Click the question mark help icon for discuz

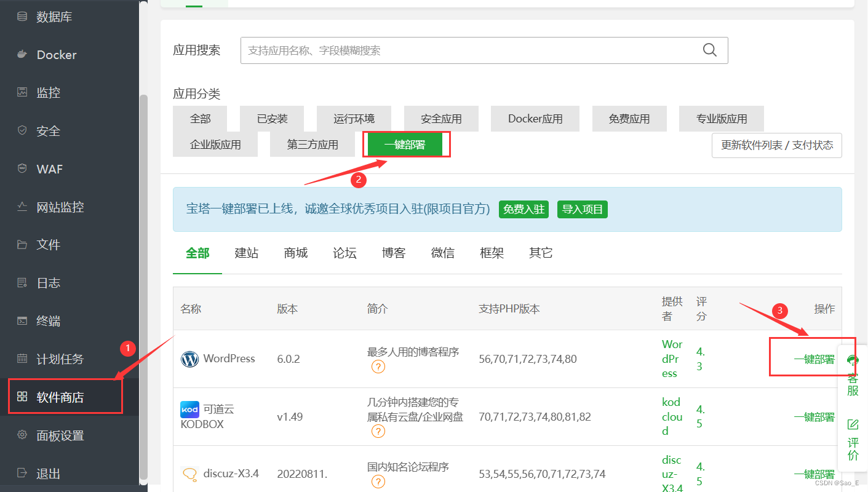(378, 482)
